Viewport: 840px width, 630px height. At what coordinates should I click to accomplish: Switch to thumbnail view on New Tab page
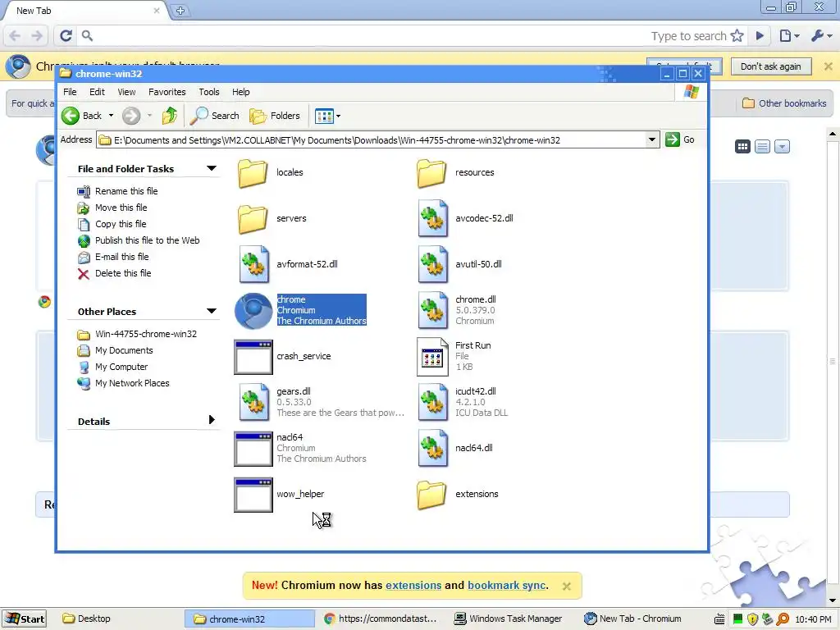742,147
